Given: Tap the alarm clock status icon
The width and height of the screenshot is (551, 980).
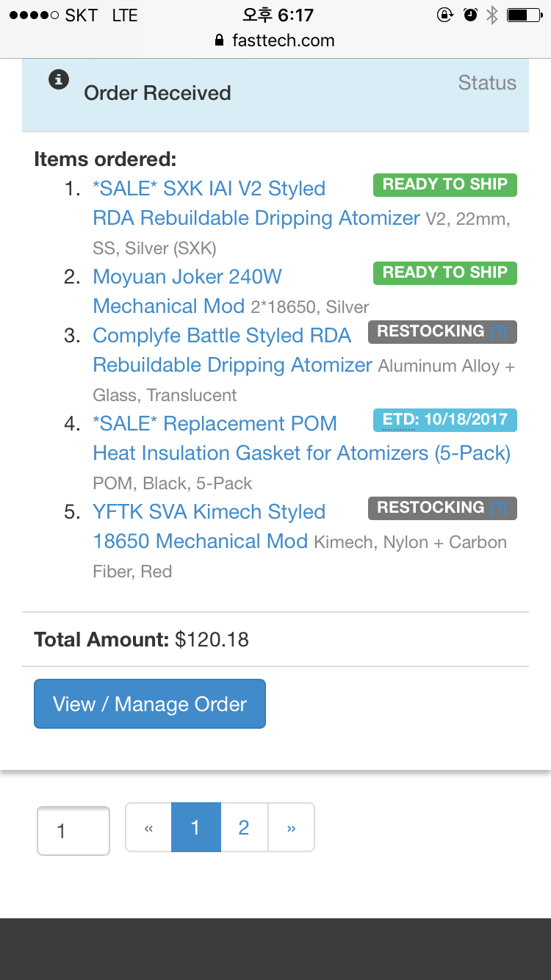Looking at the screenshot, I should 470,15.
